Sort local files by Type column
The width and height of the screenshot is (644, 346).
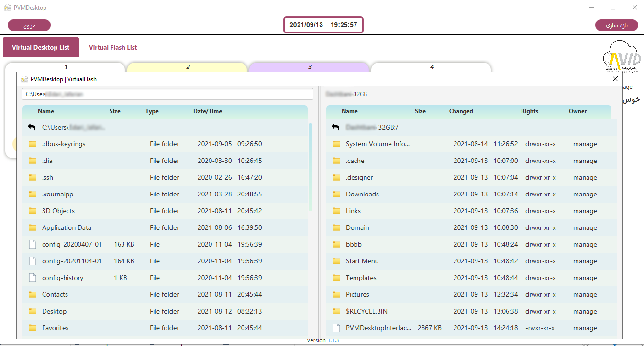pos(152,111)
